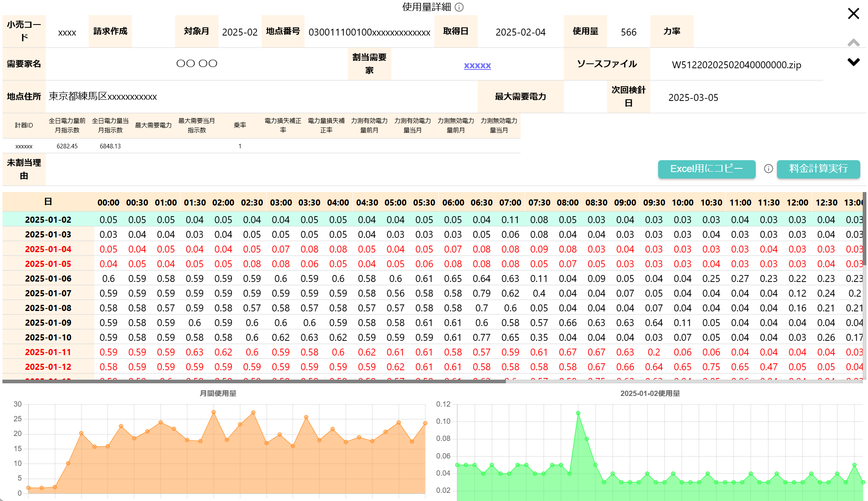The width and height of the screenshot is (868, 501).
Task: Select the 2025-01-02 row date
Action: (48, 220)
